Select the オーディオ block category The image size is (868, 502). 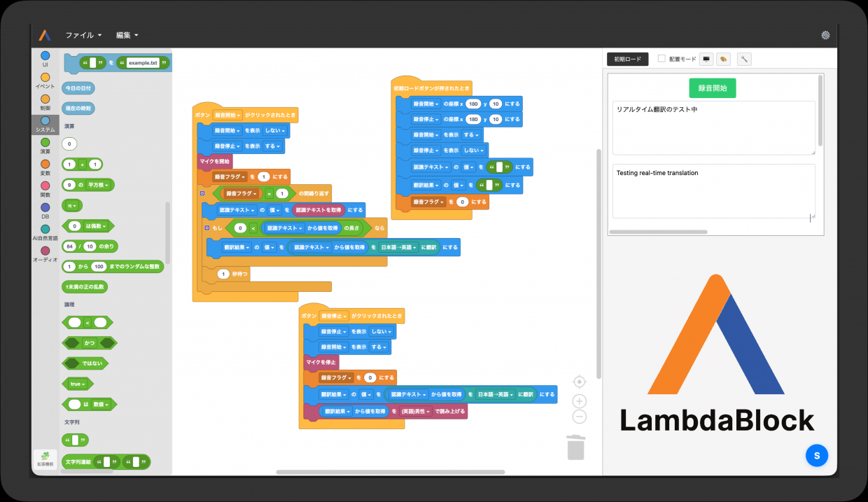(45, 255)
